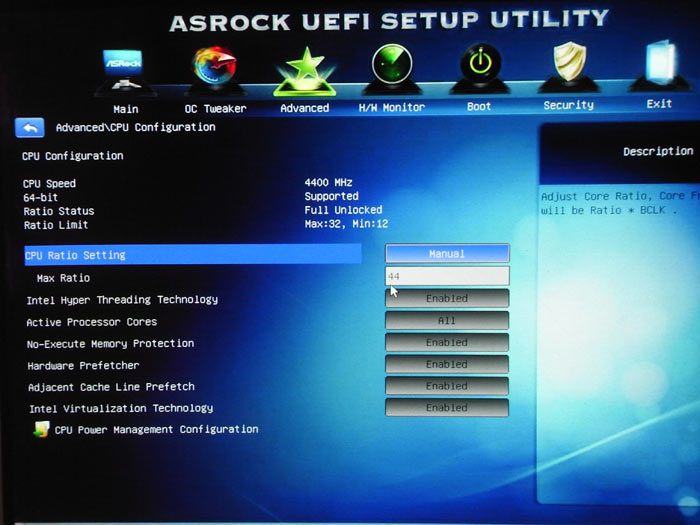Open CPU Ratio Setting Manual dropdown
The height and width of the screenshot is (525, 700).
[x=447, y=254]
